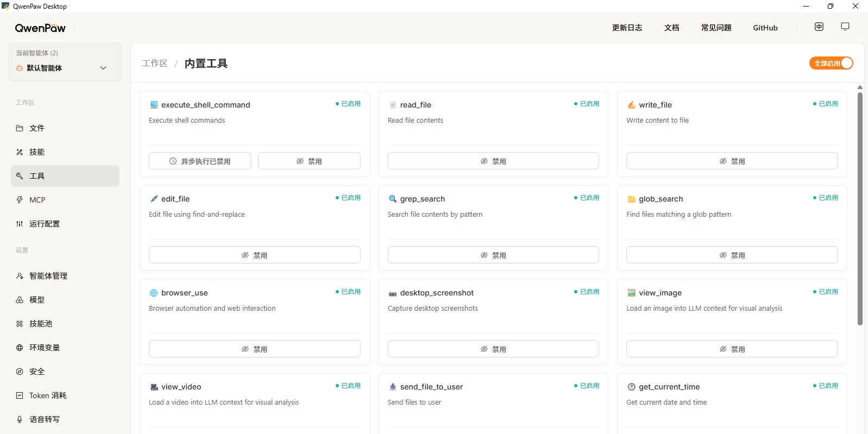Toggle 异步执行已禁用 for shell command
Viewport: 868px width, 434px height.
(x=200, y=161)
